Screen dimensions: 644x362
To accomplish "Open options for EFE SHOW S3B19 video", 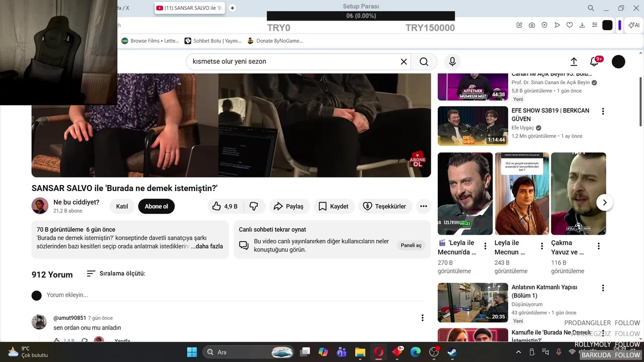I will tap(603, 111).
